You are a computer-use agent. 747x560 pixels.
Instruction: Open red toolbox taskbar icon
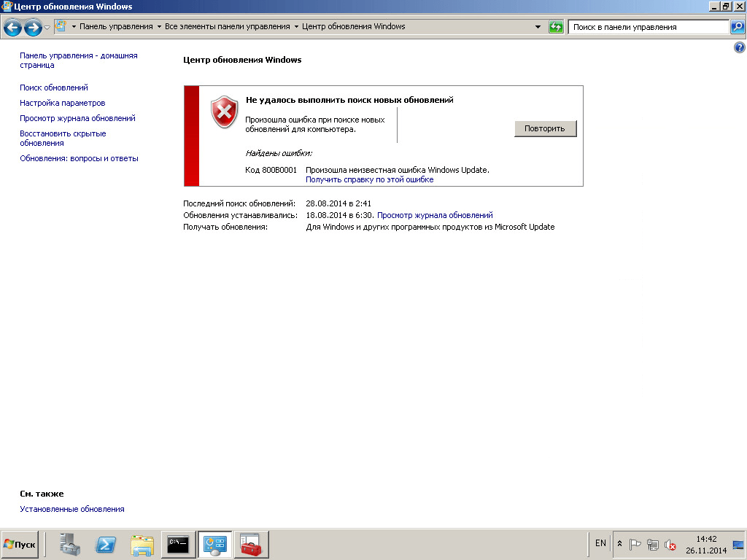(x=251, y=544)
